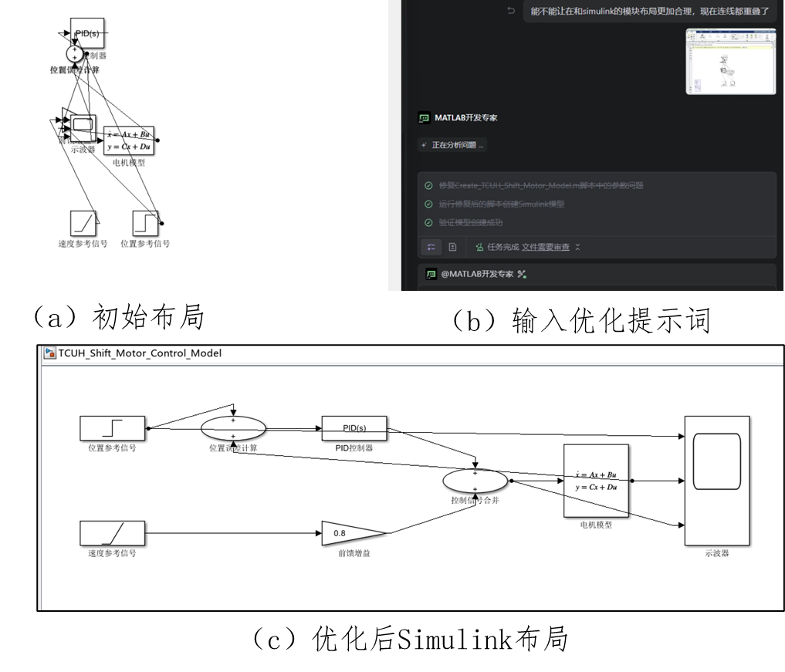Viewport: 785px width, 672px height.
Task: Click the tools icon after @MATLAB开发专家
Action: pos(522,274)
